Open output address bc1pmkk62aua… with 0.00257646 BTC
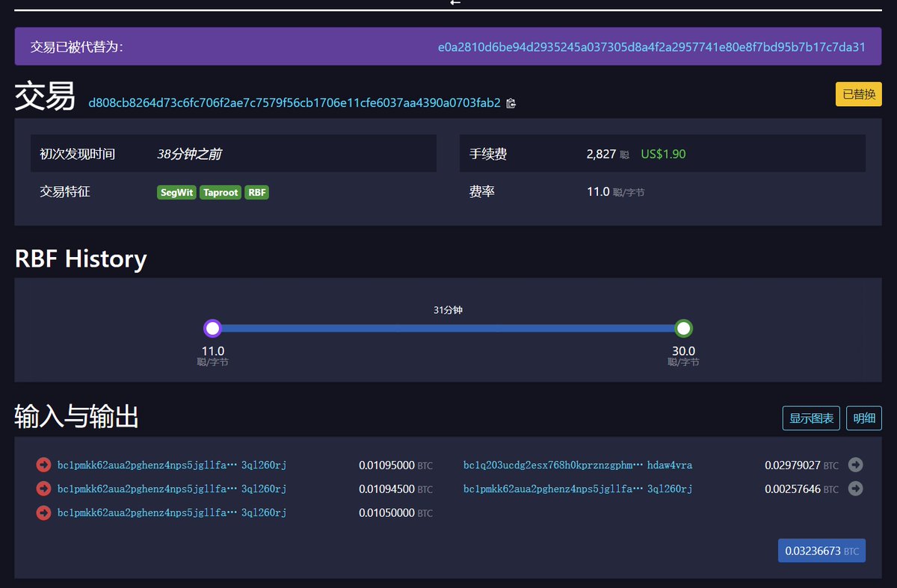The width and height of the screenshot is (897, 588). point(578,489)
